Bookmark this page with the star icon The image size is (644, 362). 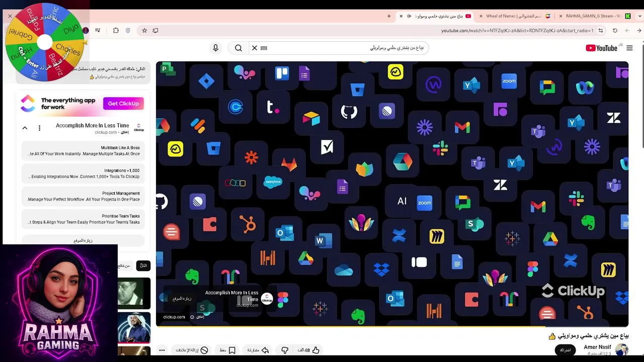[x=144, y=31]
